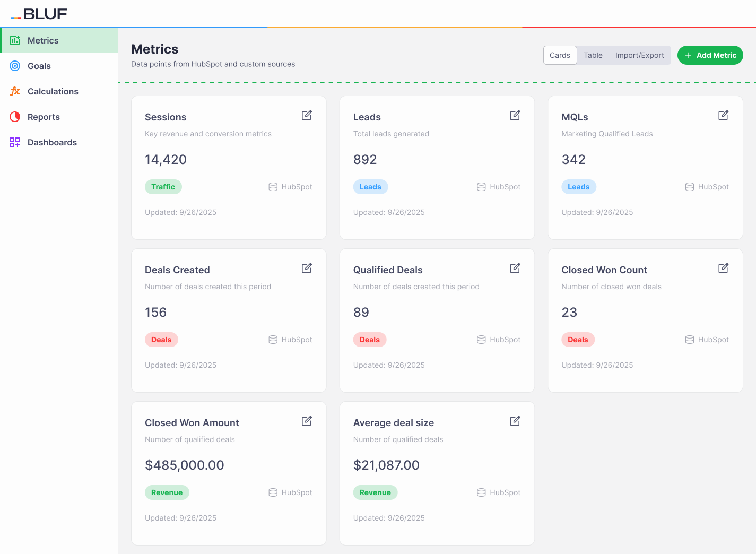The width and height of the screenshot is (756, 554).
Task: Go to Calculations in the sidebar
Action: click(59, 91)
